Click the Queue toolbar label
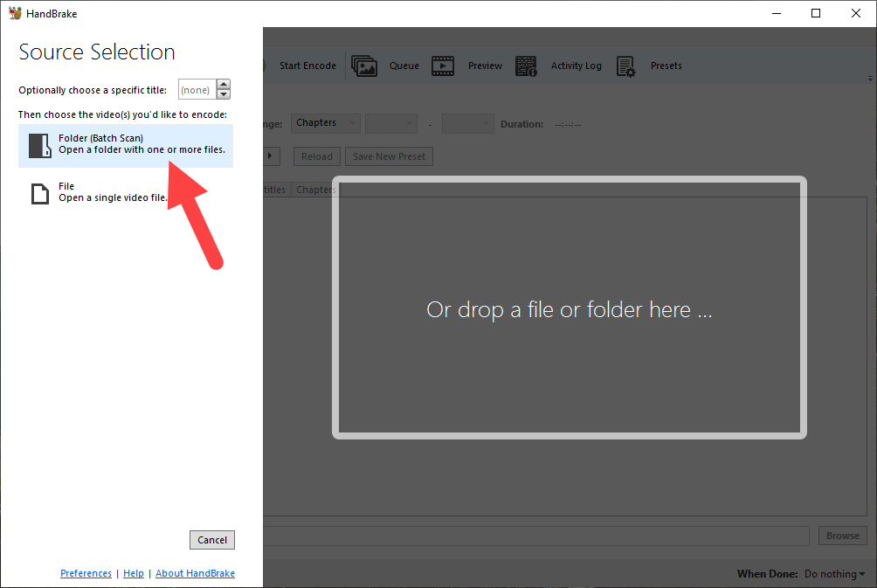 (x=404, y=66)
